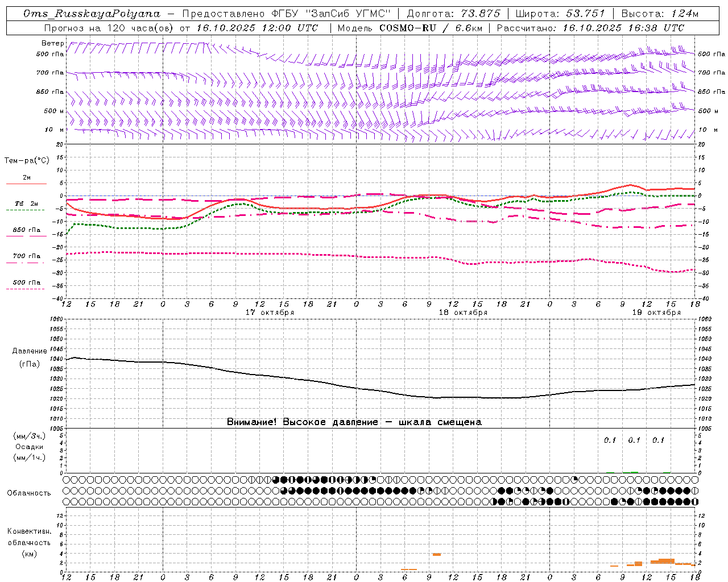The height and width of the screenshot is (582, 728).
Task: Click the '(мм/1ч.)' unit label
Action: [30, 458]
